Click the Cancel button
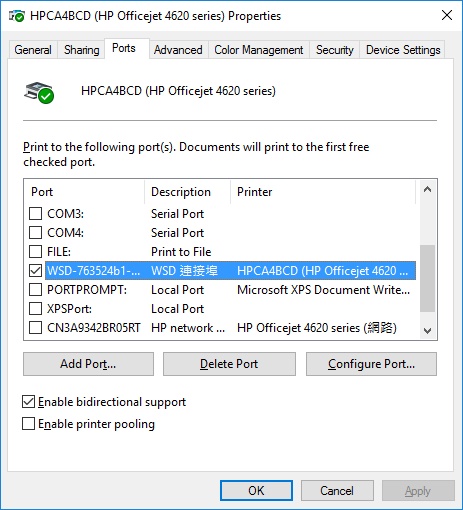Image resolution: width=463 pixels, height=510 pixels. tap(337, 490)
